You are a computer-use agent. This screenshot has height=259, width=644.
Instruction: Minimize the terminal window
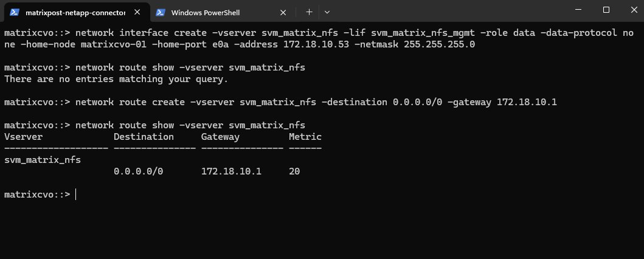pos(577,10)
